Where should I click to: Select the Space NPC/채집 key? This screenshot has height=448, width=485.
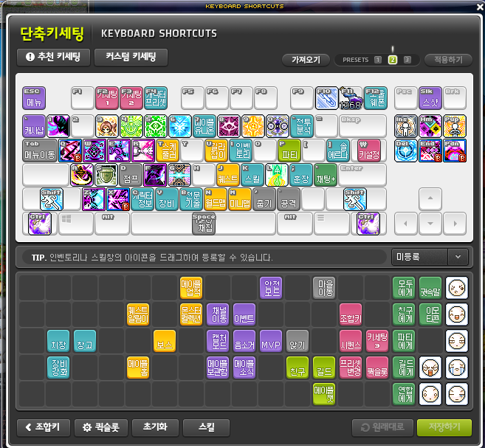click(204, 224)
